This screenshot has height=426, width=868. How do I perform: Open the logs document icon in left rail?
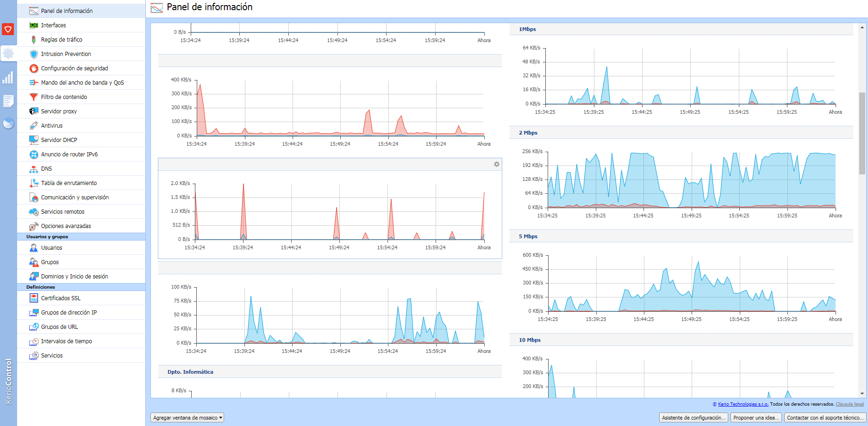[8, 101]
